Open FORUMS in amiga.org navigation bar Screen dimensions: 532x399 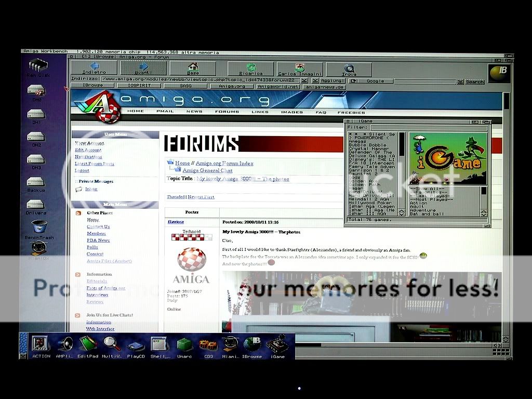coord(227,112)
